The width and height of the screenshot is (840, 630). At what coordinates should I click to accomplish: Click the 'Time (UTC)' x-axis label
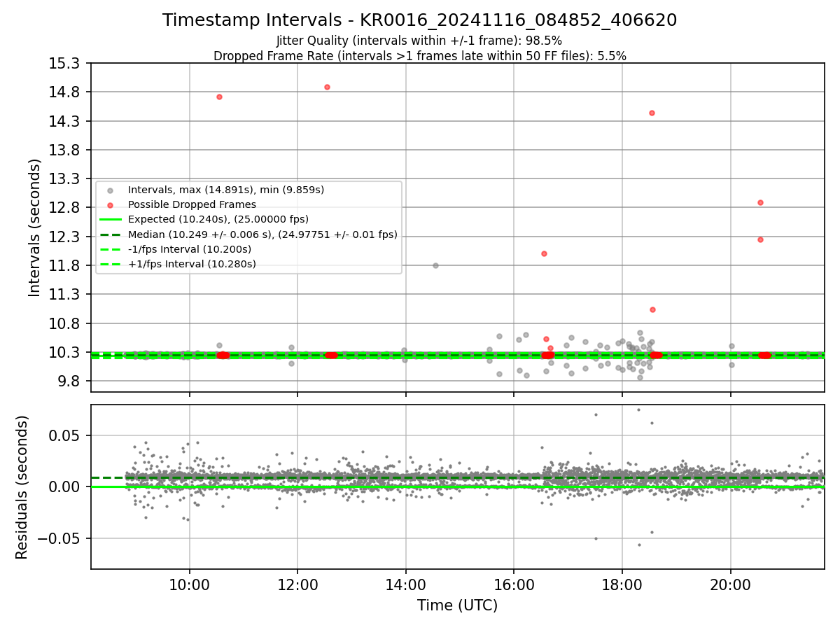click(458, 605)
